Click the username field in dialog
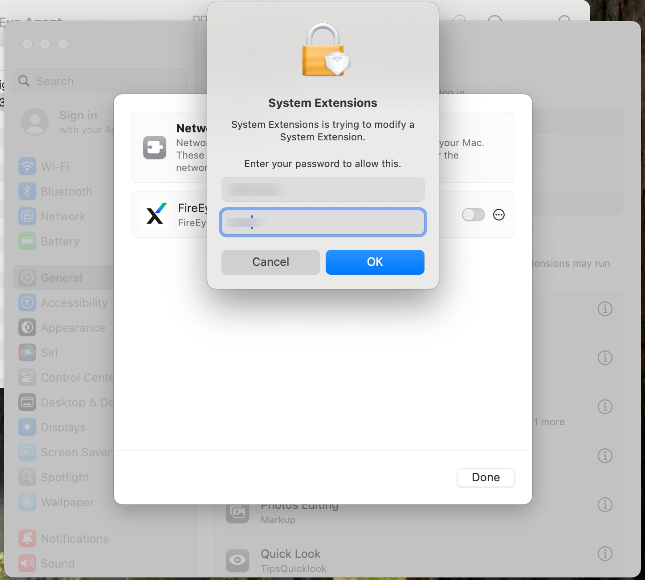 (x=323, y=189)
